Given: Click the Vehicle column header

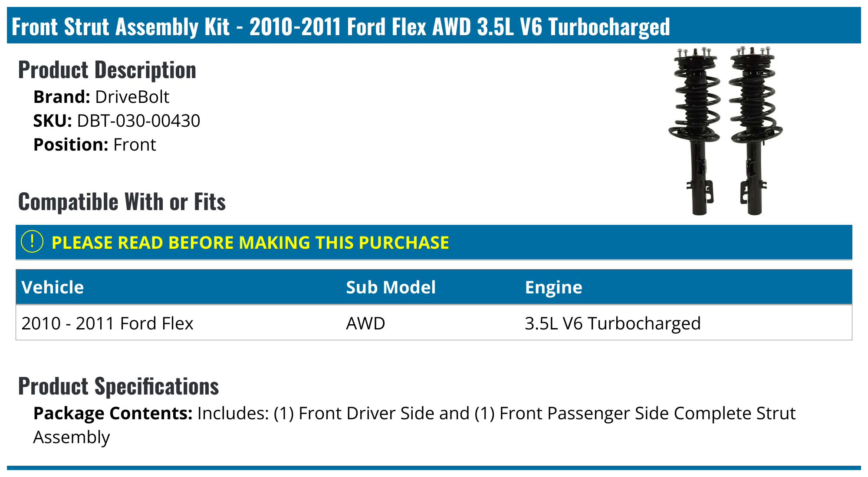Looking at the screenshot, I should tap(53, 287).
